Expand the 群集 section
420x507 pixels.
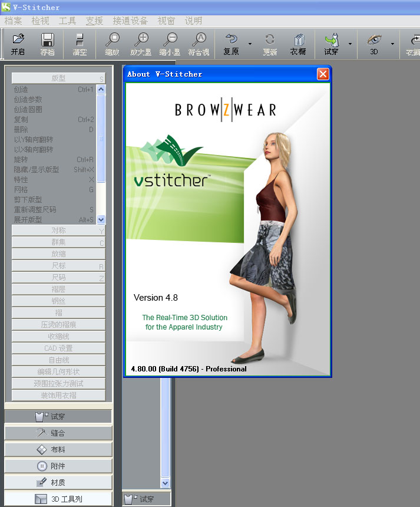58,242
